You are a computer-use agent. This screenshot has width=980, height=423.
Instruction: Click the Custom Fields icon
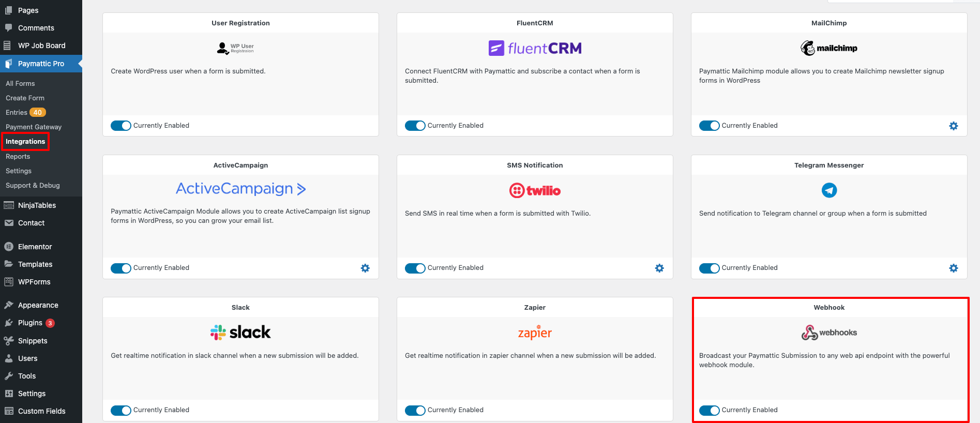(9, 411)
